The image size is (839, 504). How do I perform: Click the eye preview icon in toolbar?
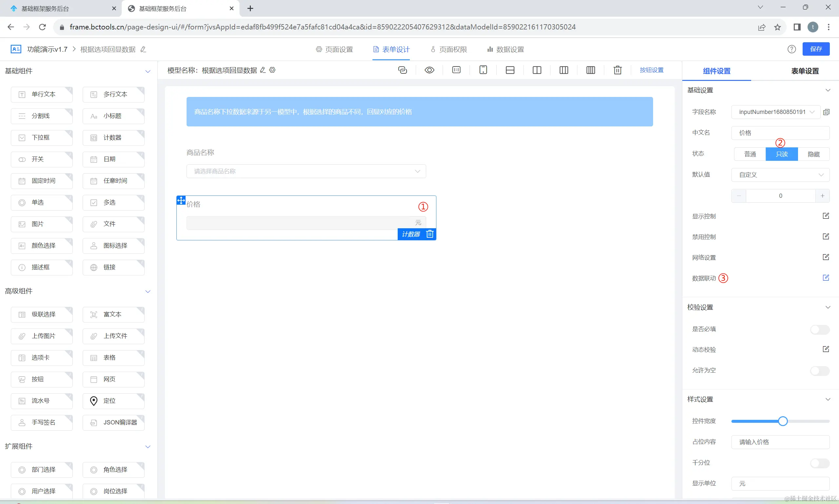click(429, 70)
